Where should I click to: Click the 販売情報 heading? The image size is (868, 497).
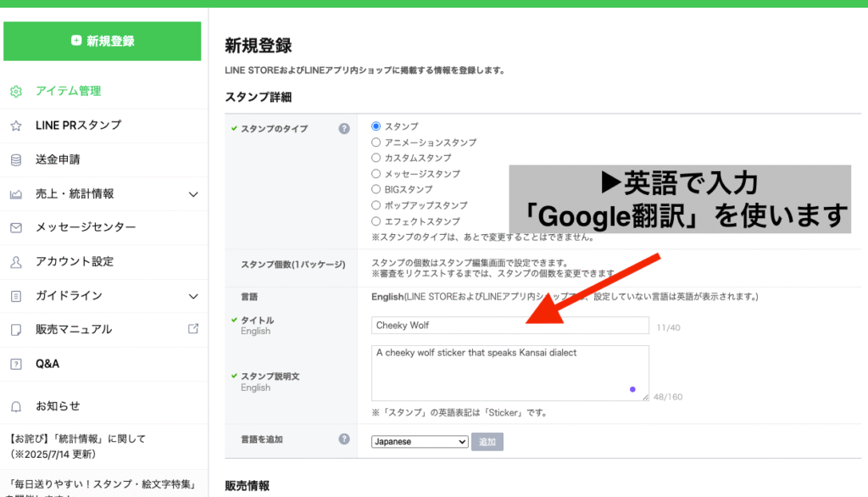[x=247, y=486]
